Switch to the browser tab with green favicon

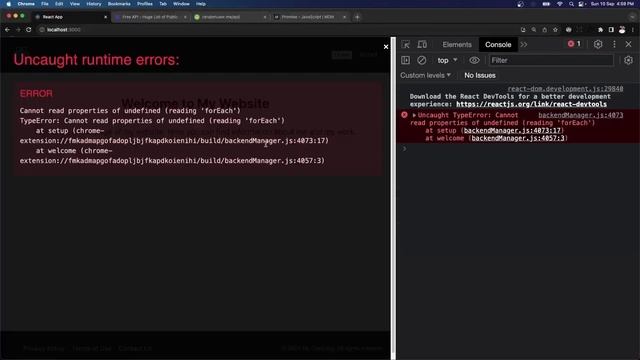point(229,17)
